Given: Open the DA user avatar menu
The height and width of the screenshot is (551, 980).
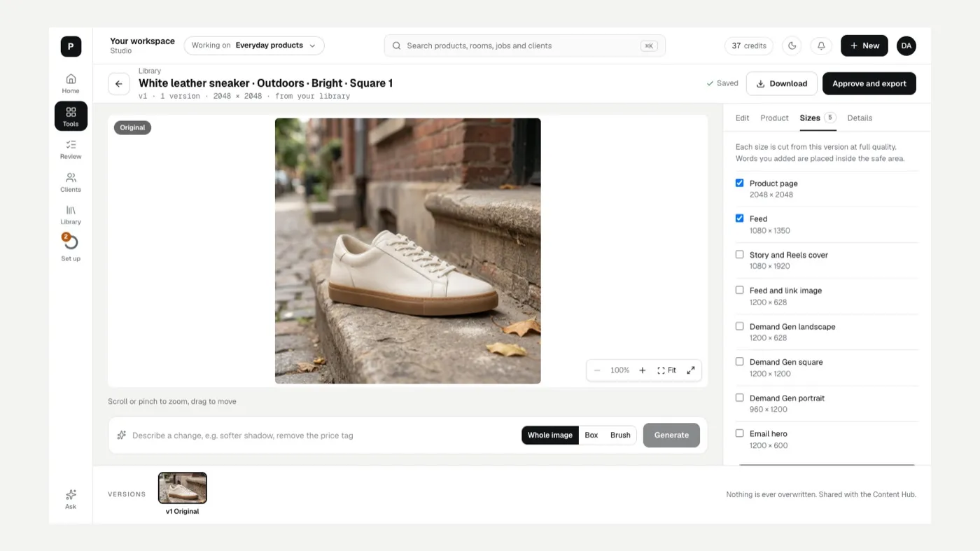Looking at the screenshot, I should tap(906, 46).
